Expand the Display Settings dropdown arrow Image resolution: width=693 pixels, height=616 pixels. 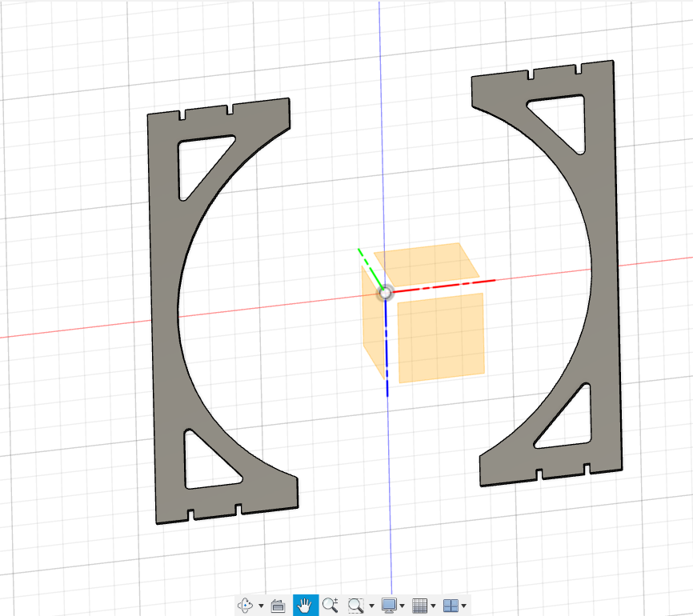[402, 606]
